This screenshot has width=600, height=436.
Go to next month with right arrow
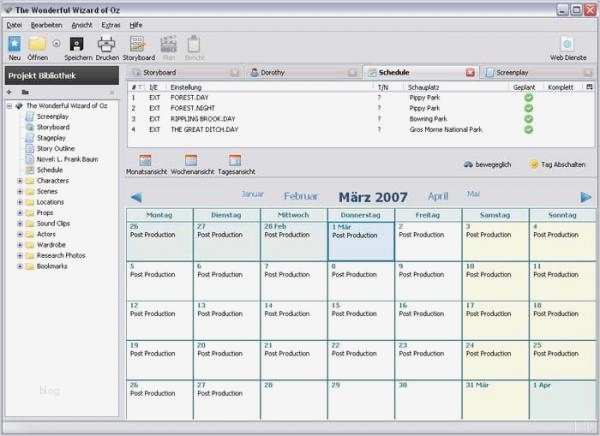pyautogui.click(x=585, y=198)
